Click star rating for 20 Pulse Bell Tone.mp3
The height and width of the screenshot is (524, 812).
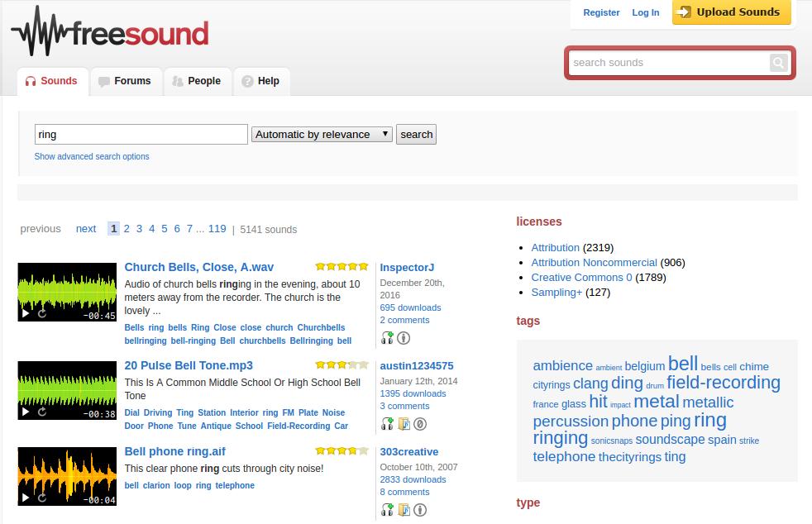342,365
